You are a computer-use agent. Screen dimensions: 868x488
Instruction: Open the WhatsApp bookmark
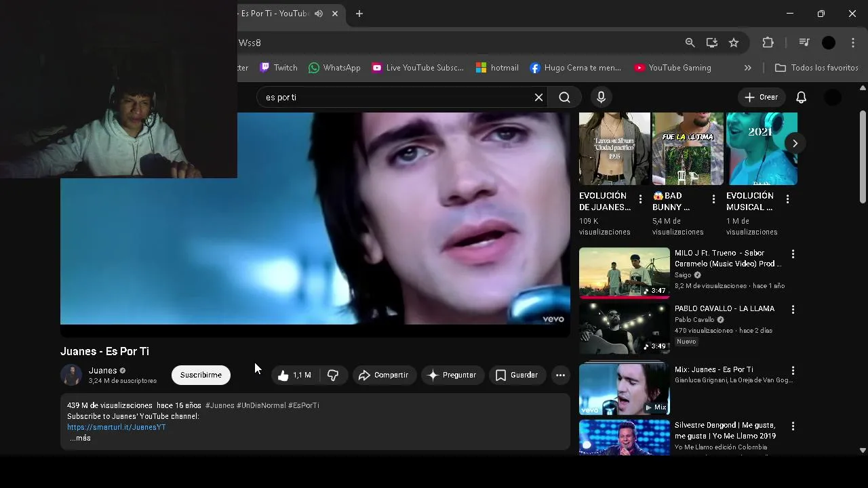coord(334,68)
